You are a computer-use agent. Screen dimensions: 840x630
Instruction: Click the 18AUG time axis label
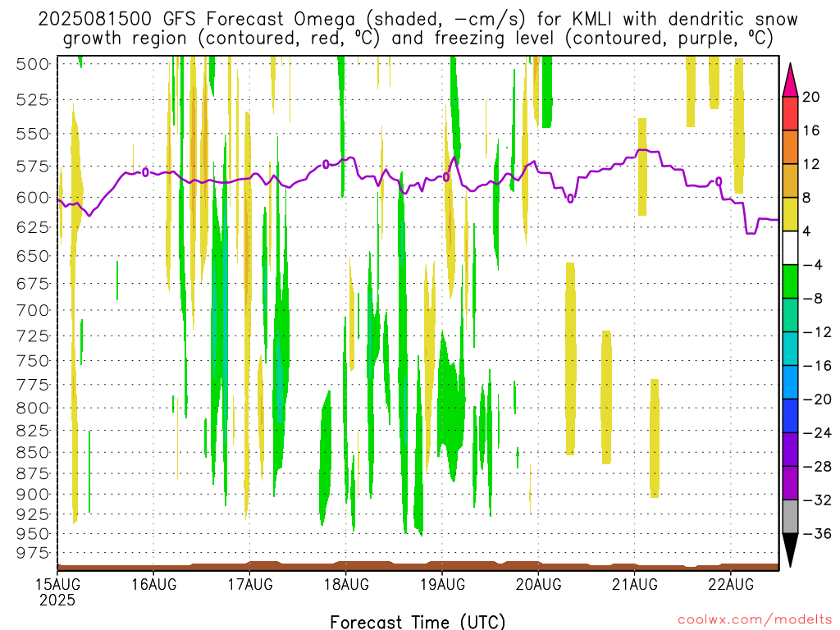click(346, 584)
